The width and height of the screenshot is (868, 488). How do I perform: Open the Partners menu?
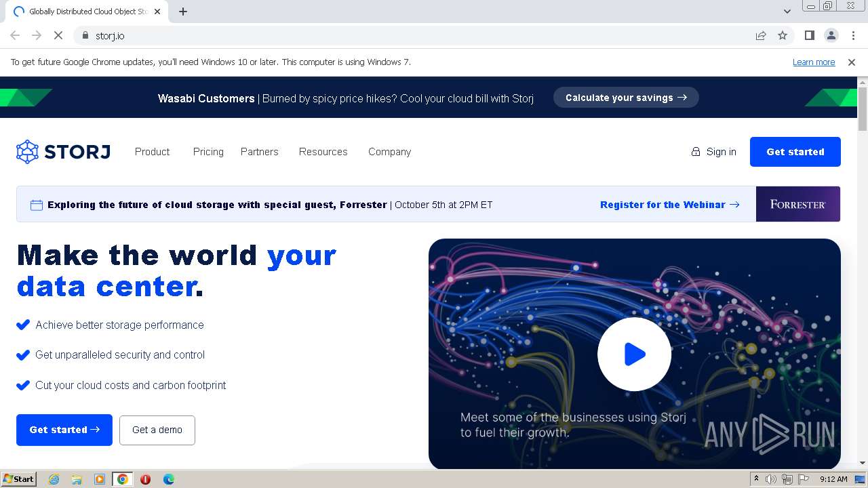259,152
